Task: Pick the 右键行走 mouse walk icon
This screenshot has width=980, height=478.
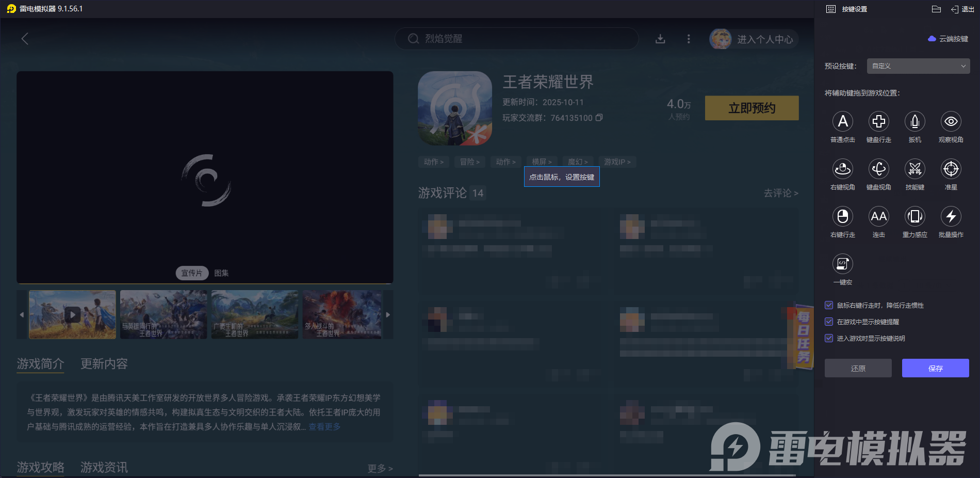Action: click(x=843, y=216)
